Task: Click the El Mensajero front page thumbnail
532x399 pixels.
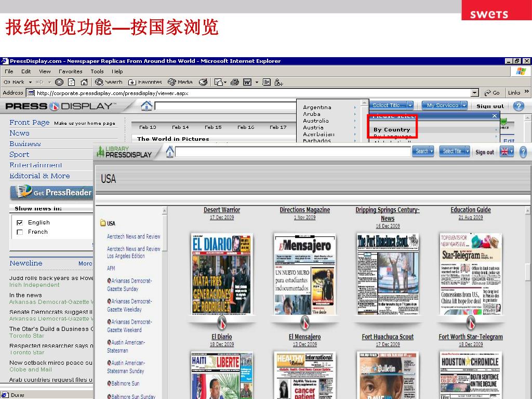Action: coord(304,273)
